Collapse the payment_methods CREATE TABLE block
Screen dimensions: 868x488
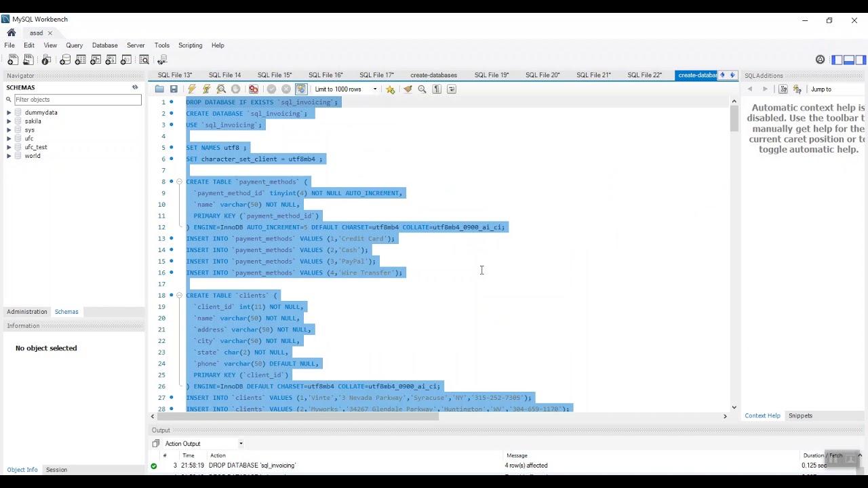[x=179, y=182]
